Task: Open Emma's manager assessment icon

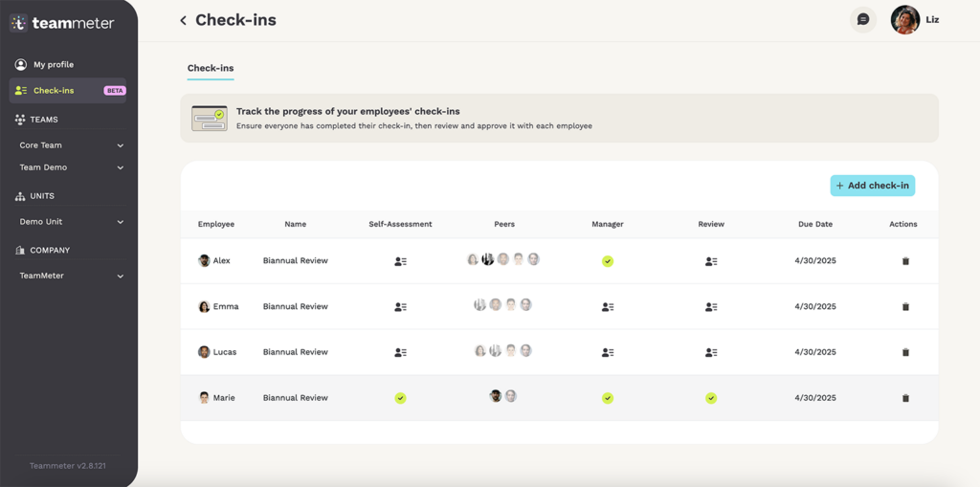Action: coord(608,307)
